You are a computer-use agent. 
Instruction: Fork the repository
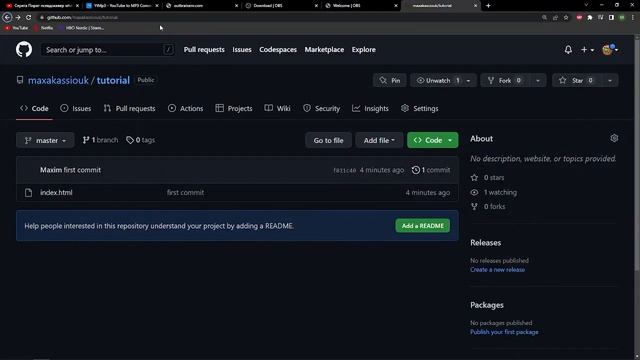506,80
